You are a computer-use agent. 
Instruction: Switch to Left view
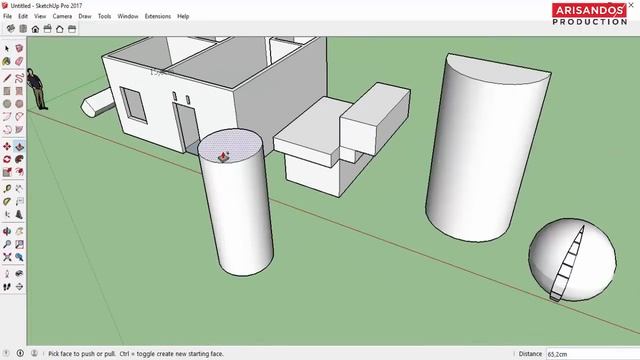[x=72, y=29]
